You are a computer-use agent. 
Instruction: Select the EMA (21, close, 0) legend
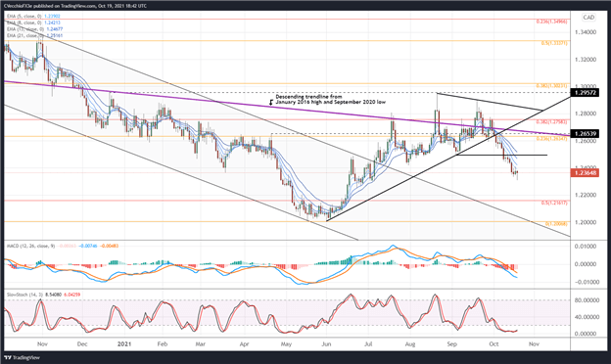click(x=34, y=35)
